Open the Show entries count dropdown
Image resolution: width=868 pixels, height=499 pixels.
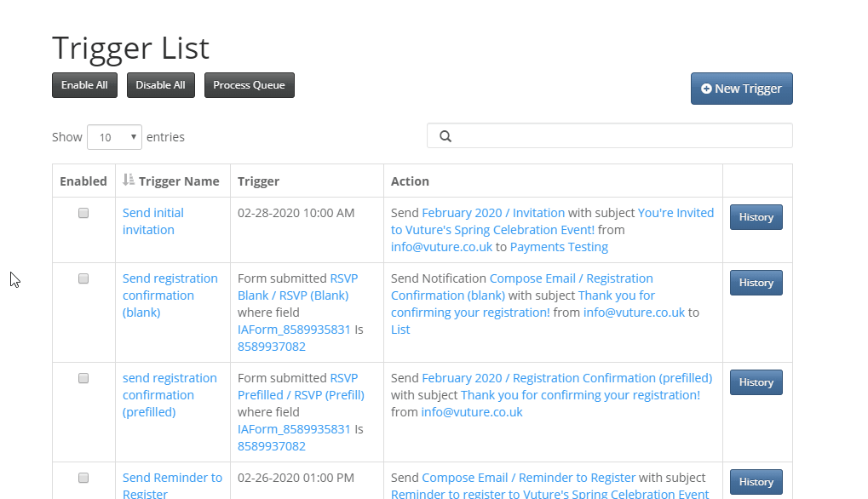[115, 136]
